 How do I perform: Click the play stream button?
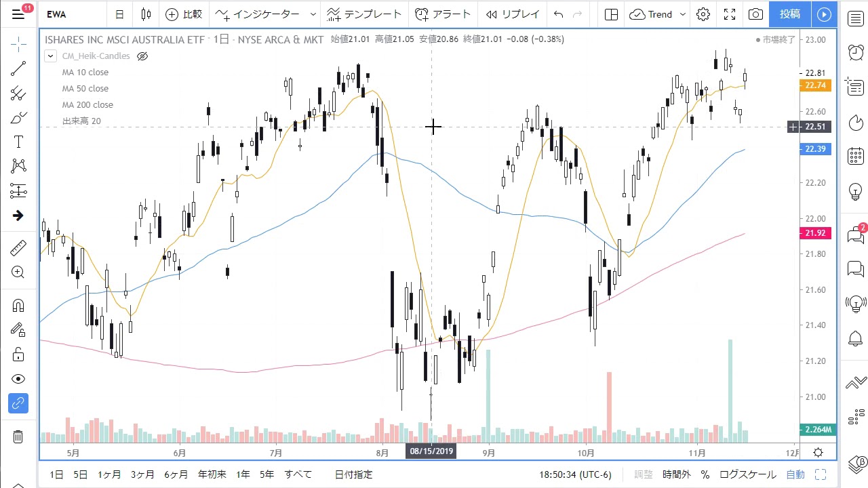824,14
